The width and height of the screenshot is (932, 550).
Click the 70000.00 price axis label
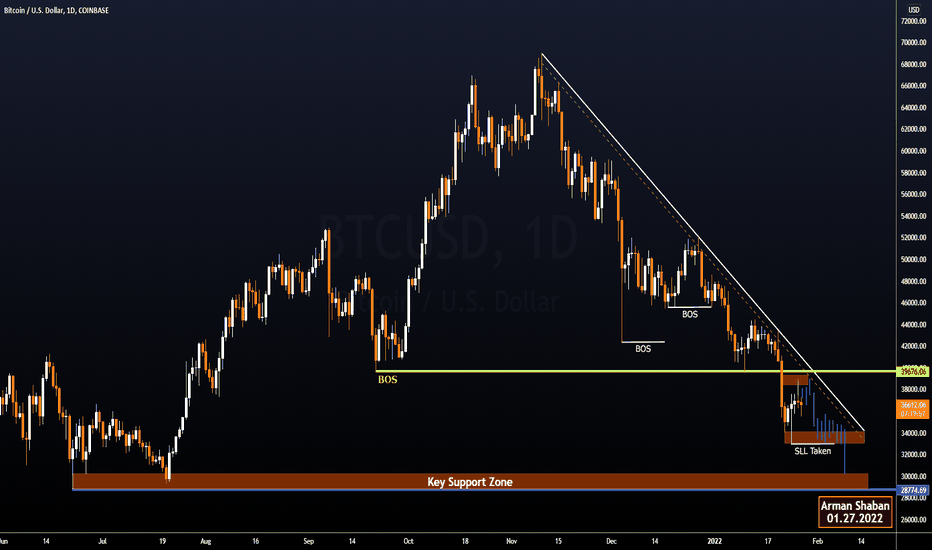914,43
